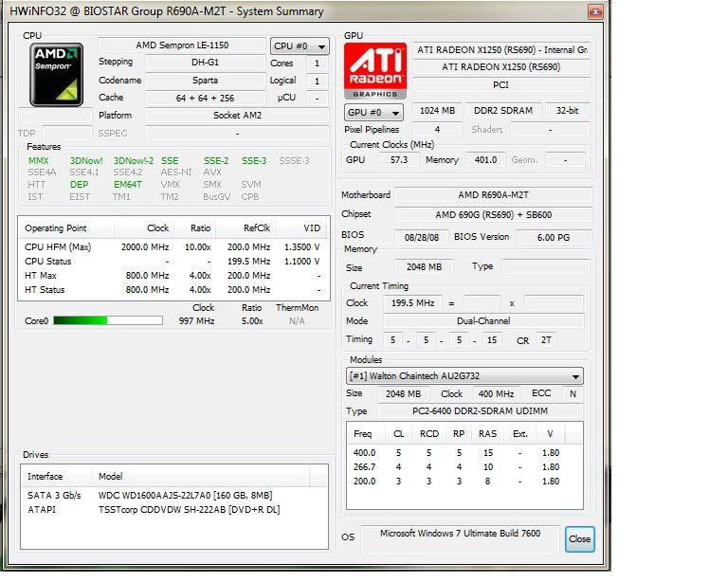The image size is (728, 582).
Task: Click the Memory clock 401.0 field
Action: (x=485, y=159)
